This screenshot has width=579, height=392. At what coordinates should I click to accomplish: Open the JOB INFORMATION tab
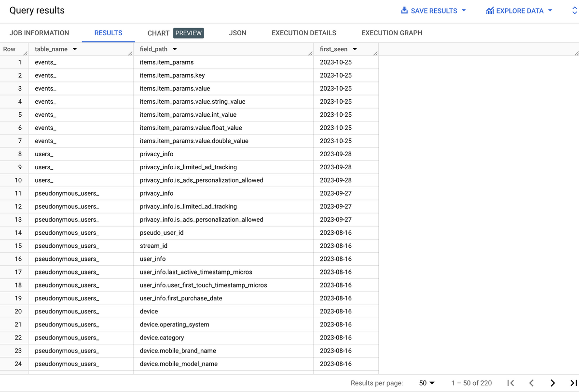[x=39, y=33]
